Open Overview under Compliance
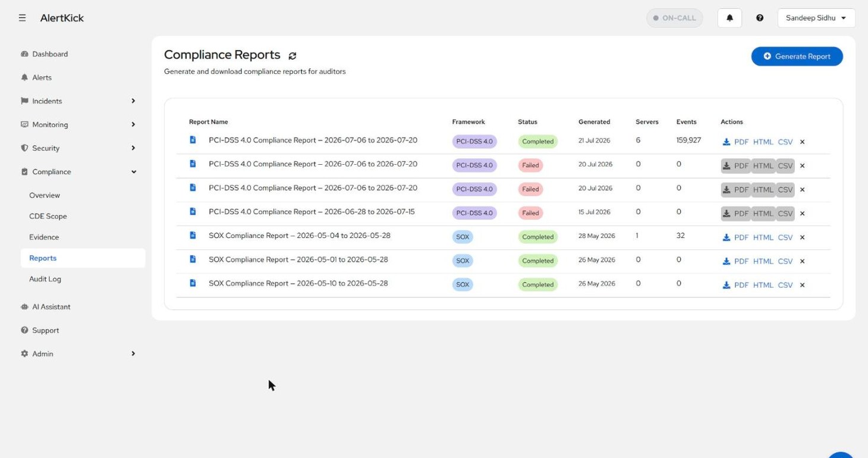868x458 pixels. pyautogui.click(x=45, y=195)
